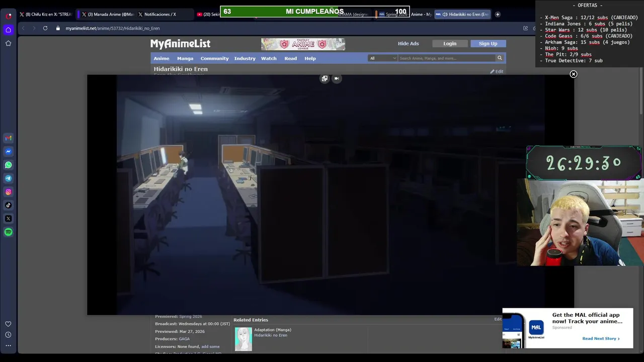The height and width of the screenshot is (362, 644).
Task: Click the Sign Up button
Action: pyautogui.click(x=488, y=44)
